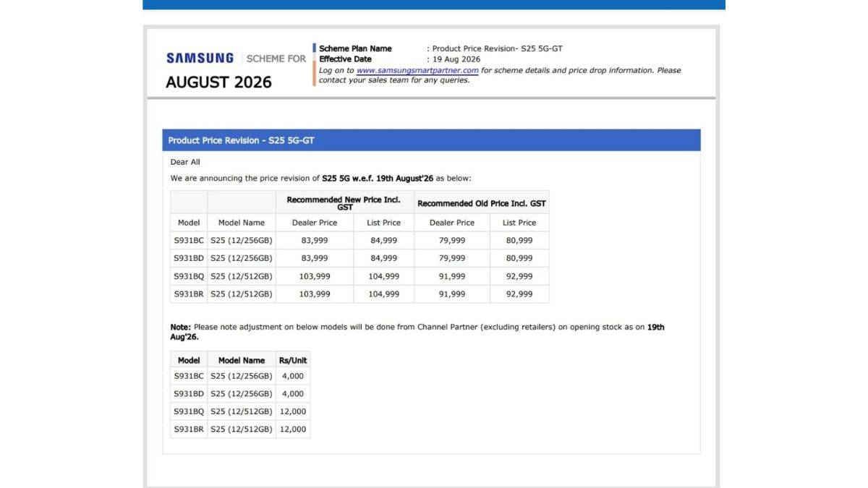The image size is (868, 488).
Task: Select S931BR's model name in the price table
Action: 242,294
